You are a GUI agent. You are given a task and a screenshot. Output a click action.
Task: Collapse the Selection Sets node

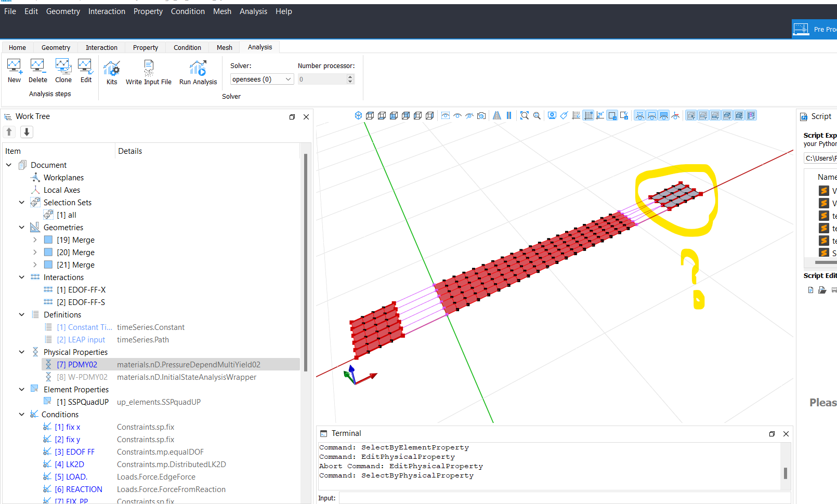coord(22,202)
